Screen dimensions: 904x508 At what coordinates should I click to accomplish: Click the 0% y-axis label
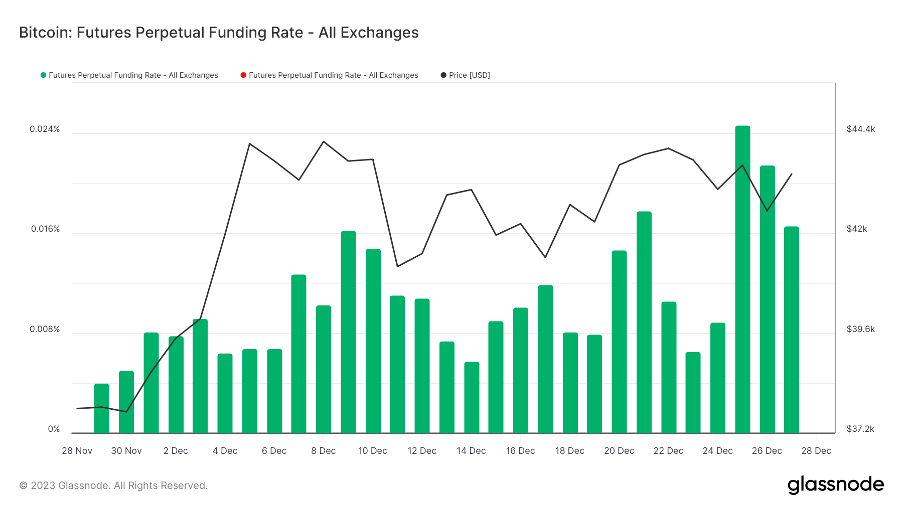tap(54, 429)
